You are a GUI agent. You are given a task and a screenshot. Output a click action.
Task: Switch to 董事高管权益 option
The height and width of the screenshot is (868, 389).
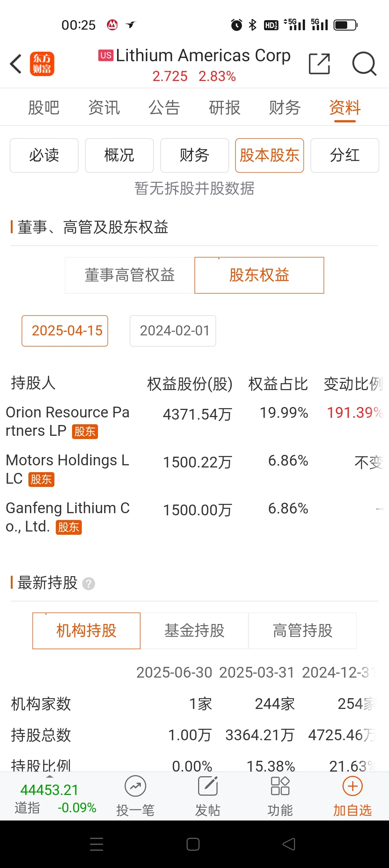click(x=130, y=275)
